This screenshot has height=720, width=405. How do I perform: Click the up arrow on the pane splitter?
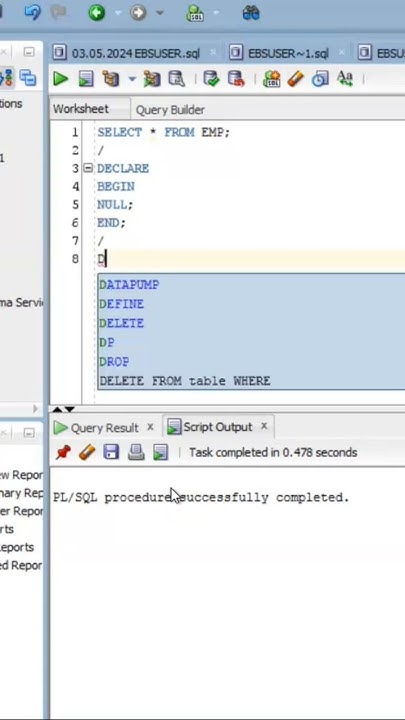point(57,409)
